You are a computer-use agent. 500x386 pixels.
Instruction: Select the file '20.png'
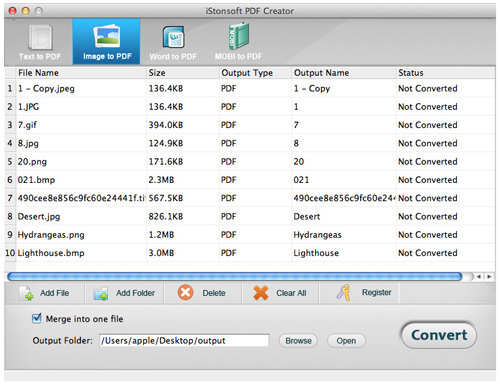tap(32, 162)
